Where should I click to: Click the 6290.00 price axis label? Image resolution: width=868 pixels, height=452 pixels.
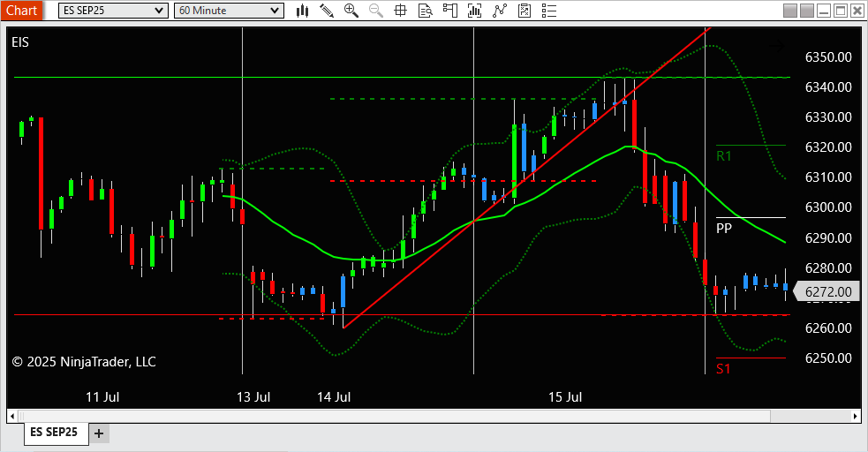[x=828, y=237]
